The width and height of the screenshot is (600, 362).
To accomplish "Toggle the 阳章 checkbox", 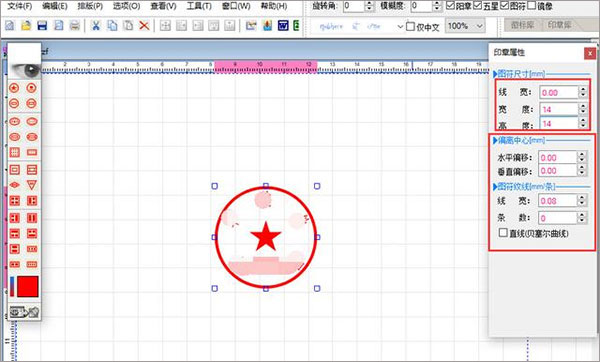I will click(451, 5).
